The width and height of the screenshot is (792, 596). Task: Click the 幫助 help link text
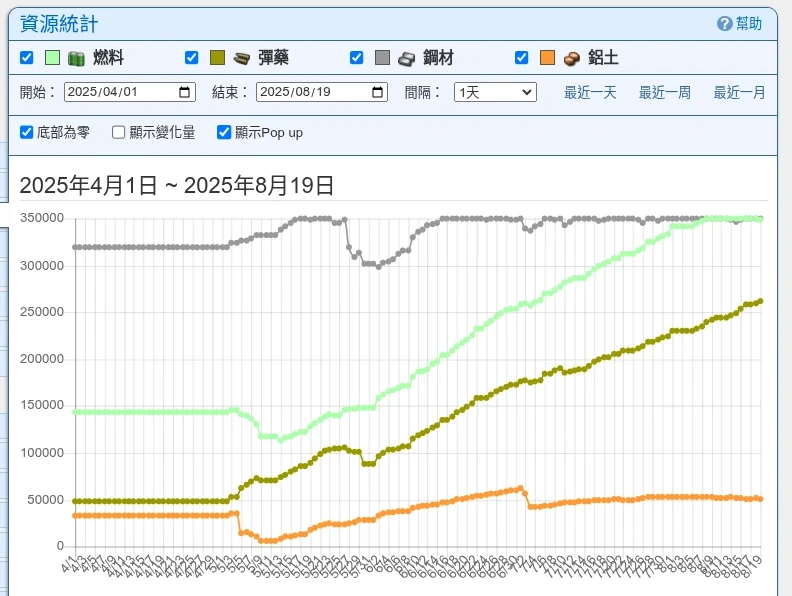[x=749, y=24]
